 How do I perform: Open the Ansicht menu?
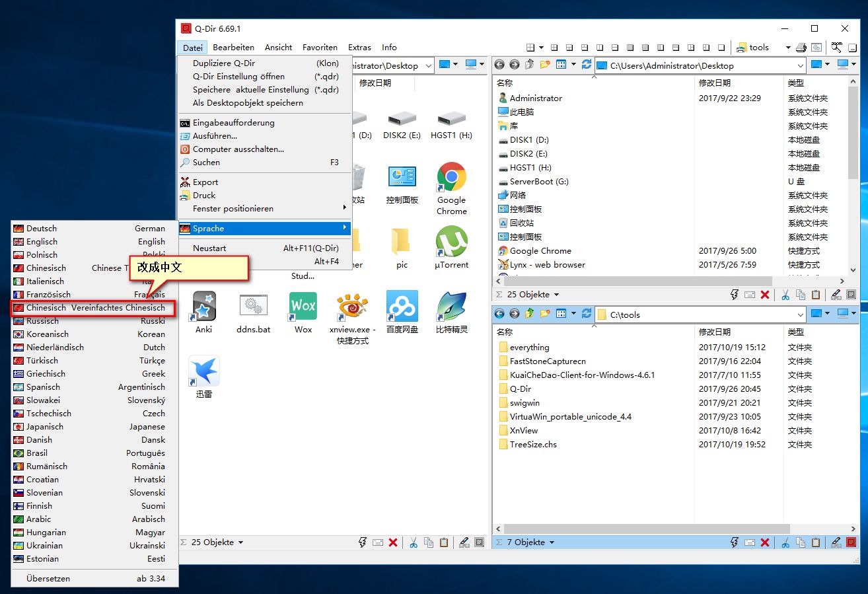point(279,48)
